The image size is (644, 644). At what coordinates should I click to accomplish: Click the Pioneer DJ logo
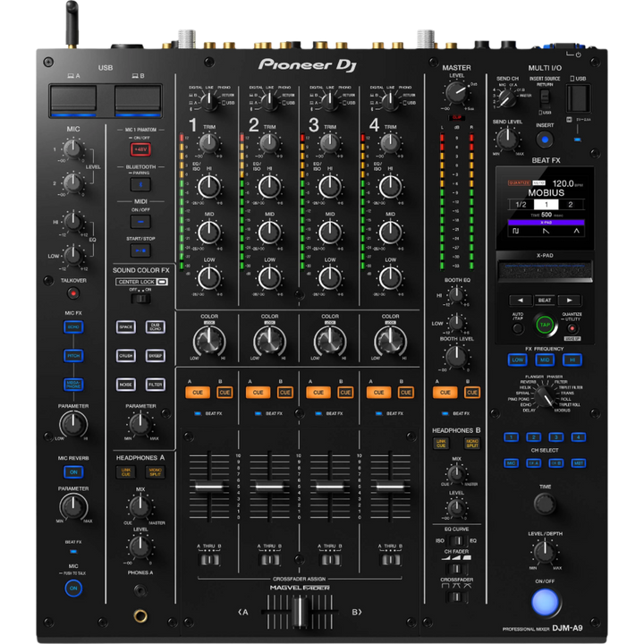[x=307, y=65]
